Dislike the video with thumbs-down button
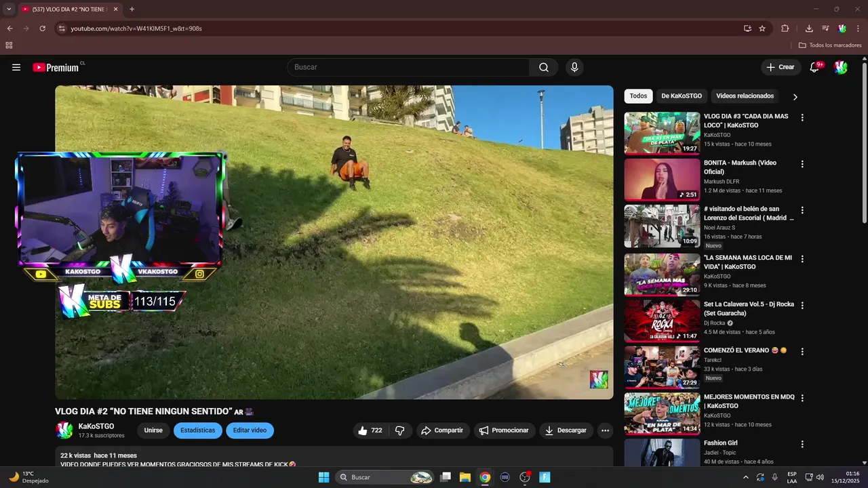Viewport: 868px width, 488px height. tap(400, 430)
